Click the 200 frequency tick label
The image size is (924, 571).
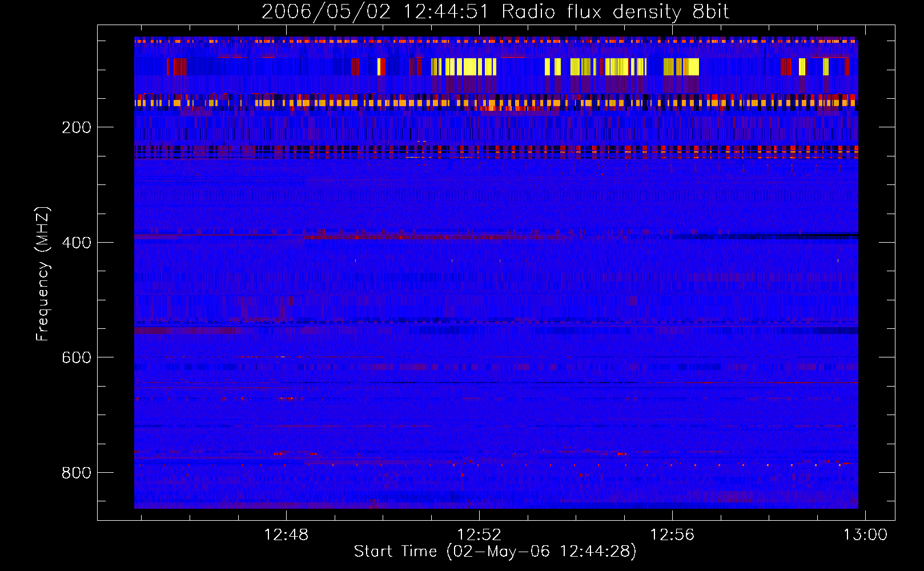point(77,127)
